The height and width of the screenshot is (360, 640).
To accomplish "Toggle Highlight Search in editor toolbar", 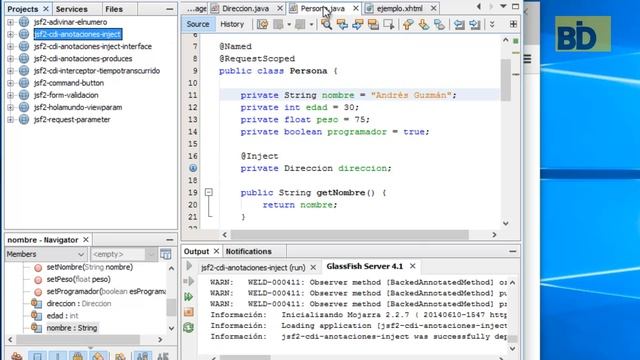I will click(x=373, y=24).
